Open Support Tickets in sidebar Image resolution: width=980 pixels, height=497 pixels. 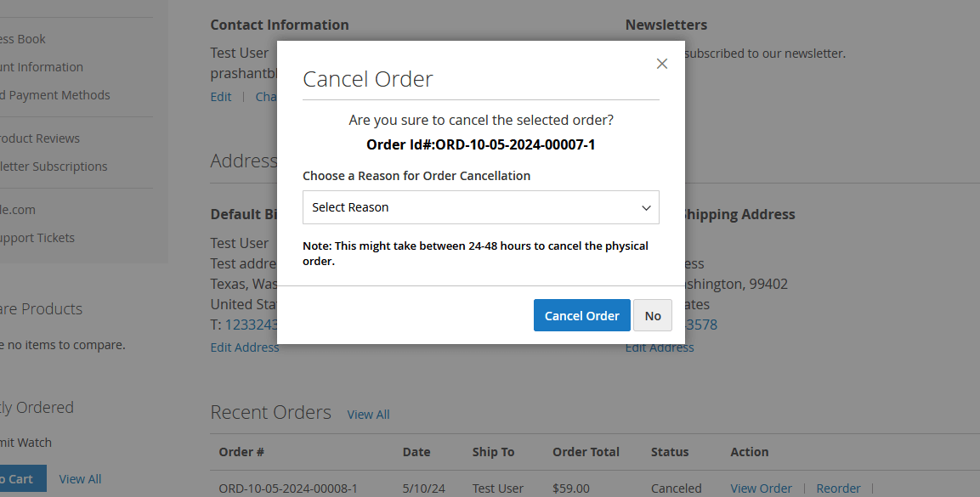coord(37,238)
